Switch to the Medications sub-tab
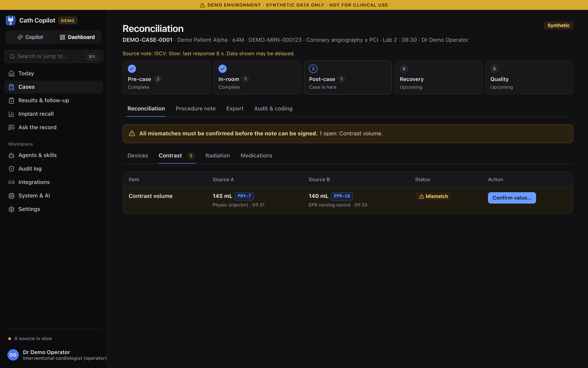 [x=256, y=155]
